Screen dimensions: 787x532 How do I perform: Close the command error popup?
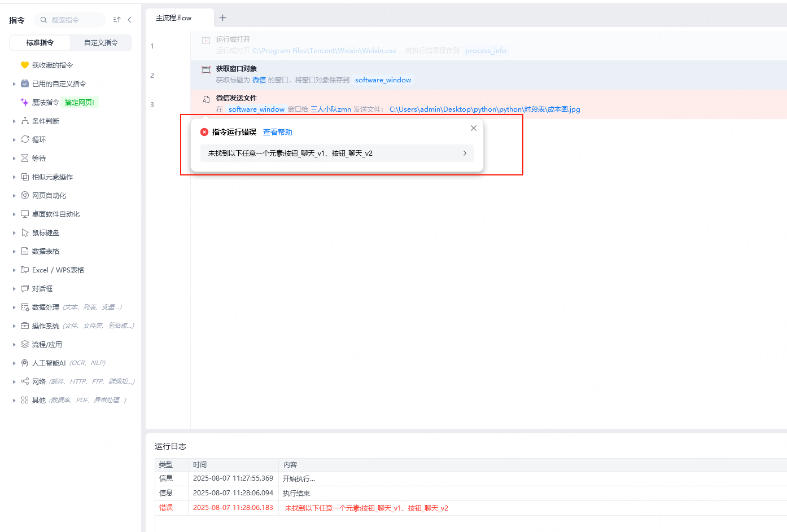[473, 128]
